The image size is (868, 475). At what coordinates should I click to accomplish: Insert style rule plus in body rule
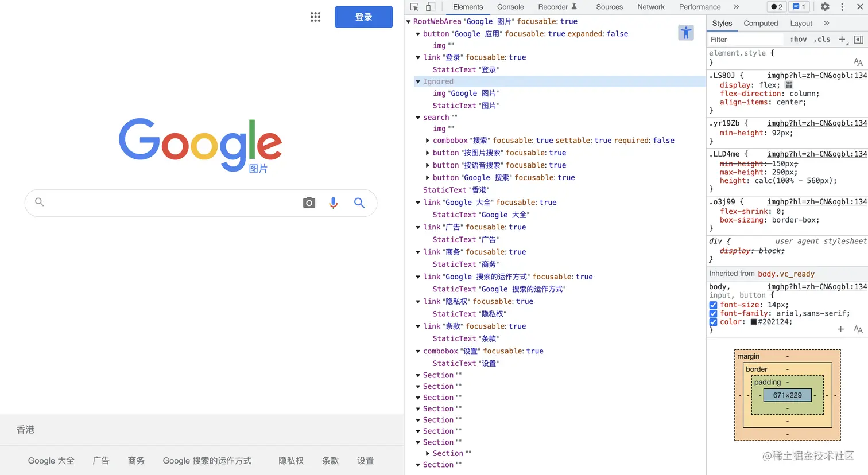(x=840, y=329)
